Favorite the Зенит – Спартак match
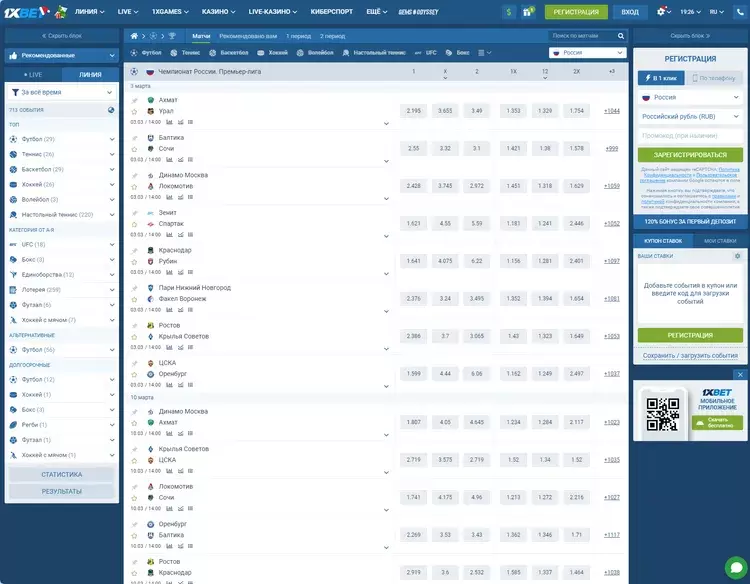The image size is (750, 584). tap(134, 224)
